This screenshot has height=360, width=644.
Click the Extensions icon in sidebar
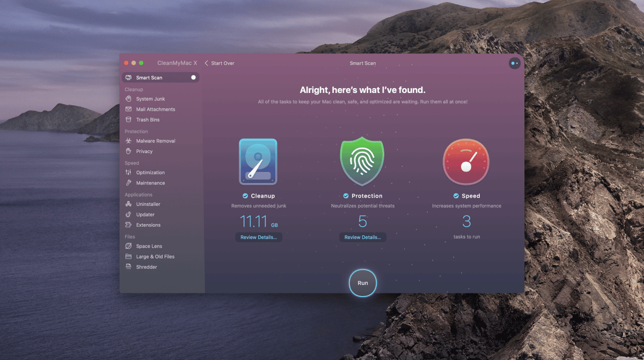128,225
